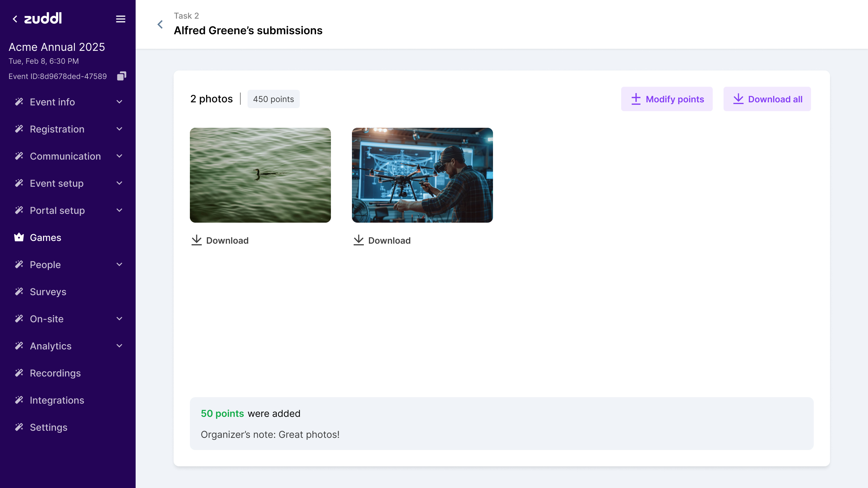The height and width of the screenshot is (488, 868).
Task: Click the back arrow above Alfred Greene's submissions
Action: coord(160,24)
